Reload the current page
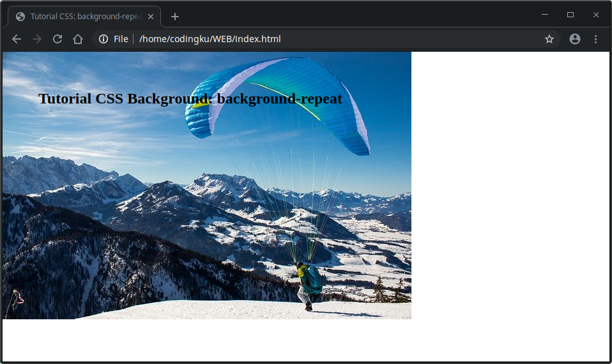 point(57,39)
